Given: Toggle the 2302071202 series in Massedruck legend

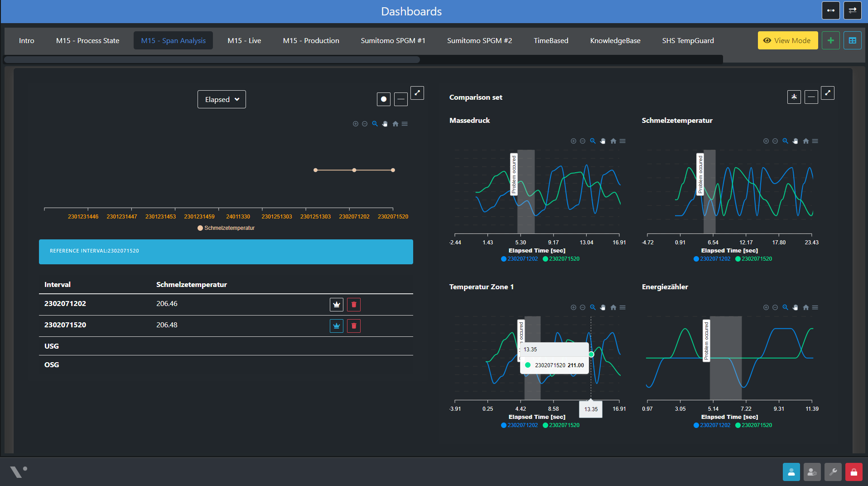Looking at the screenshot, I should pyautogui.click(x=519, y=259).
